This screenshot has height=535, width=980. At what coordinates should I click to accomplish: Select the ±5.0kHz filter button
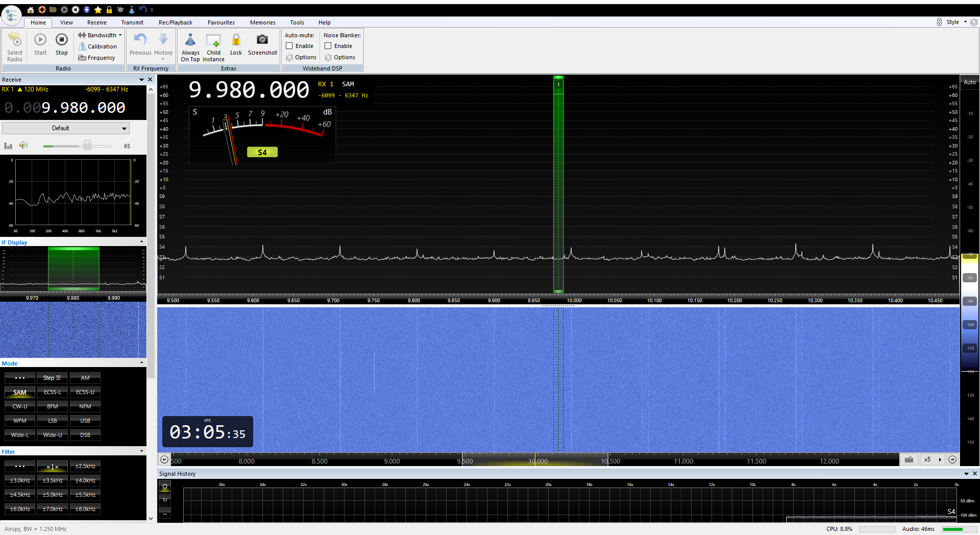[53, 495]
